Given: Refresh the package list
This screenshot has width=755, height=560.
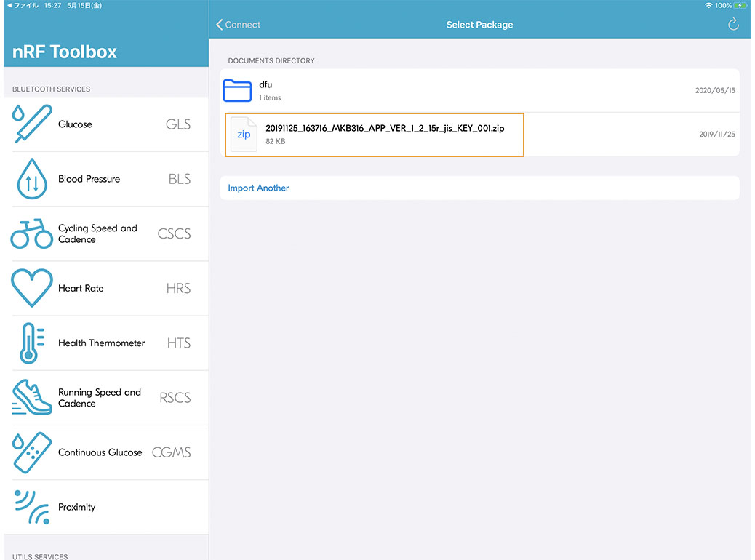Looking at the screenshot, I should (733, 24).
